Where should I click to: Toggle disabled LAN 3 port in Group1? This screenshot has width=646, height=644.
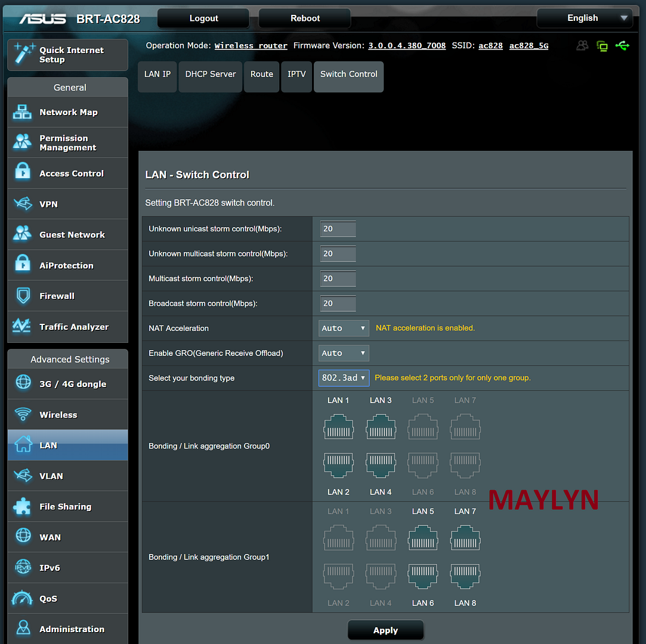(381, 538)
